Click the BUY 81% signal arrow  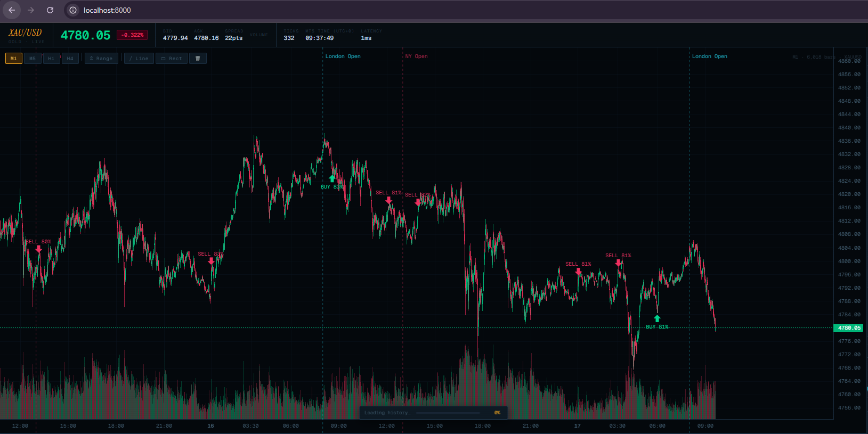(657, 318)
